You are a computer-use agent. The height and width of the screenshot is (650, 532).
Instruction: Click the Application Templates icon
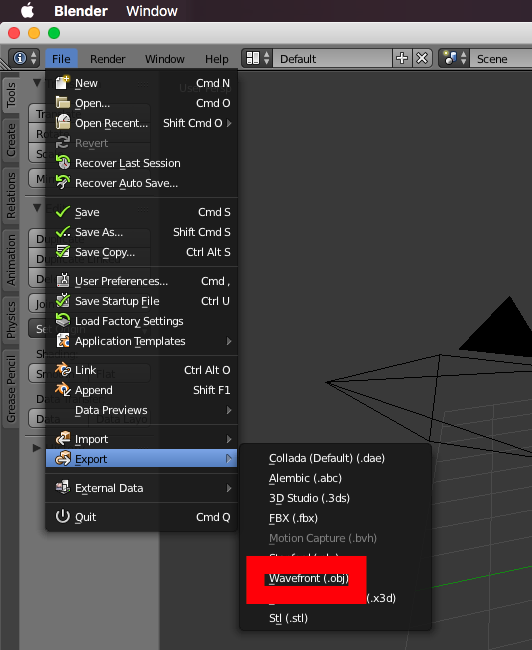point(63,341)
